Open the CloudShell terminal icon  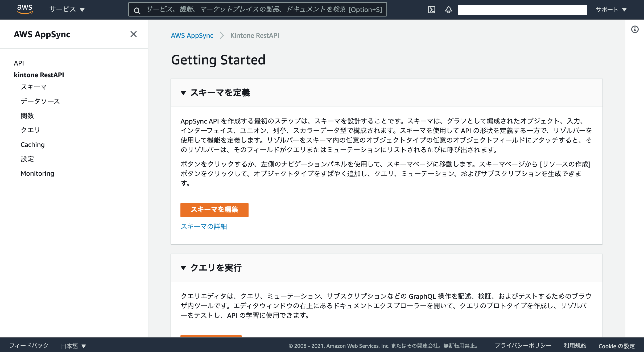[431, 10]
